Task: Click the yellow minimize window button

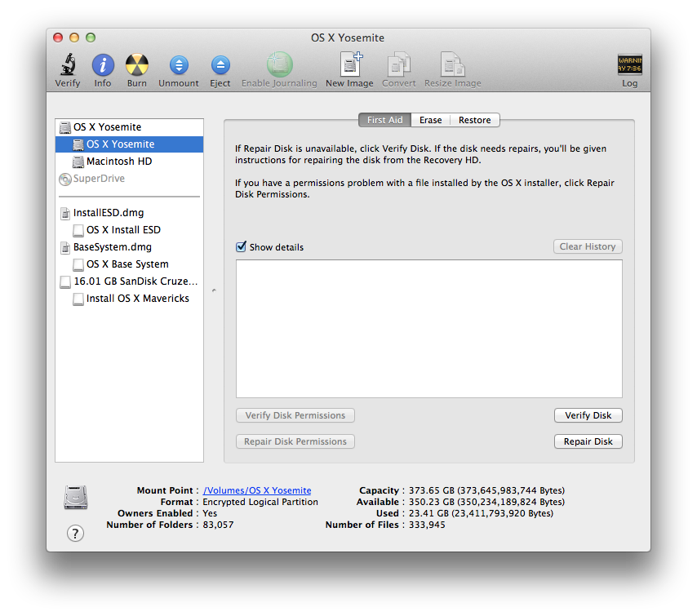Action: tap(74, 38)
